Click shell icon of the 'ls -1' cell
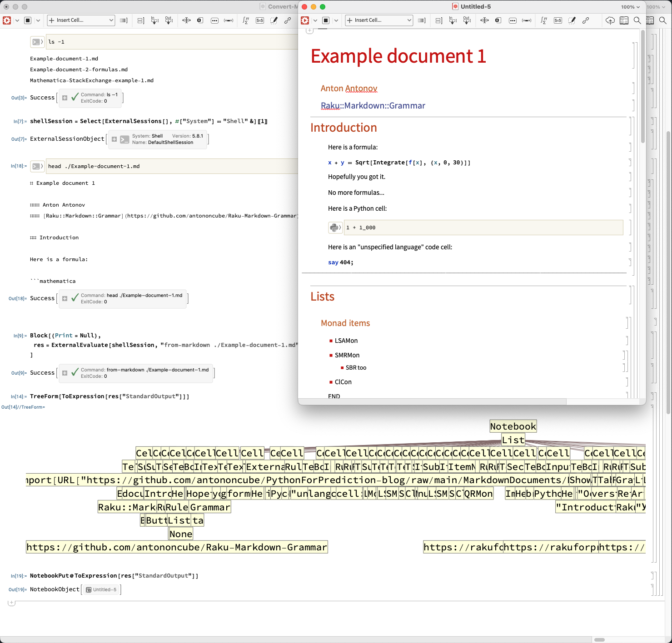Image resolution: width=672 pixels, height=643 pixels. tap(37, 42)
